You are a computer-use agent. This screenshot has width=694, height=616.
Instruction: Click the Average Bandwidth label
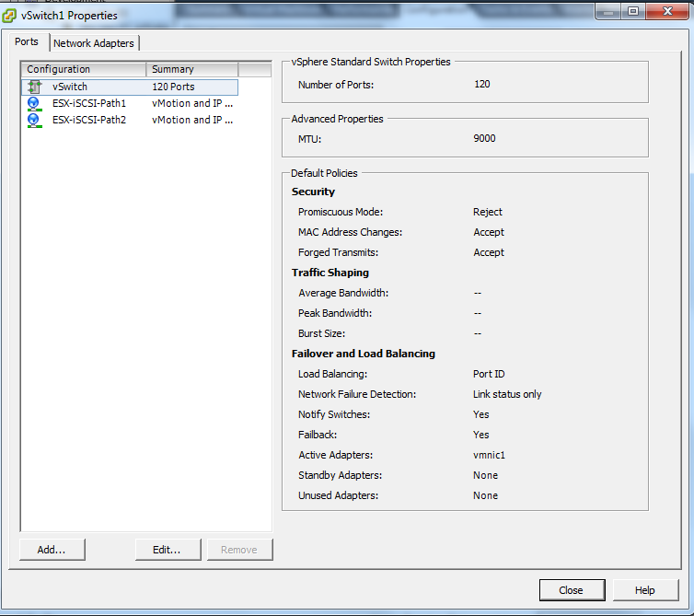point(343,293)
